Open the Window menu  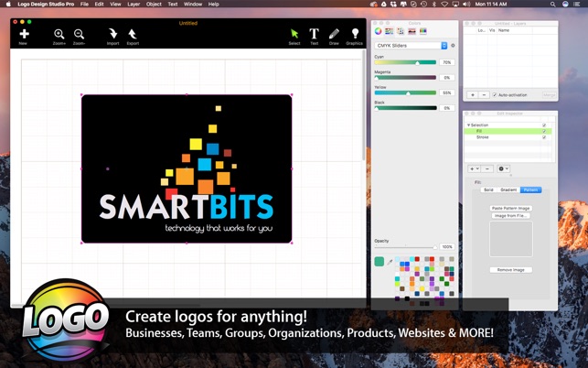[193, 5]
